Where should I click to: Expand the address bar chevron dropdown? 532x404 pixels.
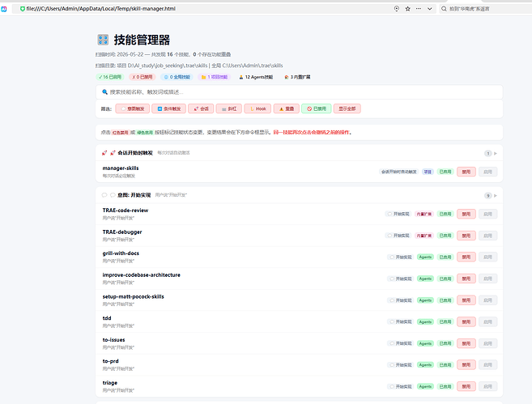[x=429, y=9]
